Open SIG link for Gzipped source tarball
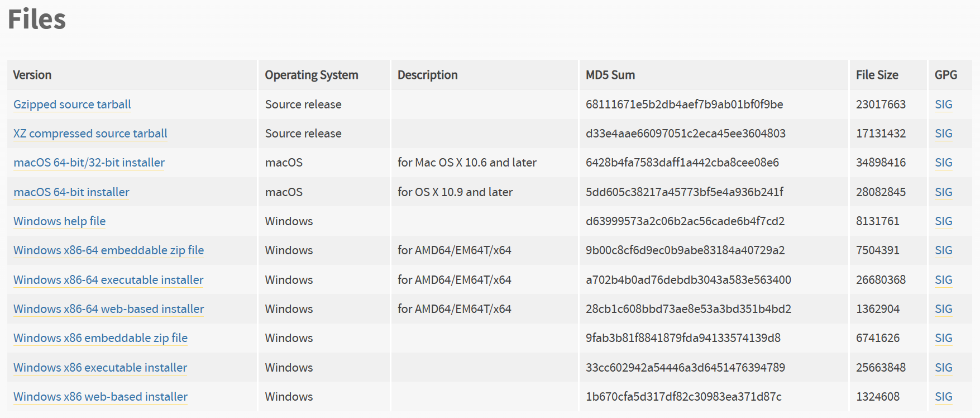980x418 pixels. point(943,104)
